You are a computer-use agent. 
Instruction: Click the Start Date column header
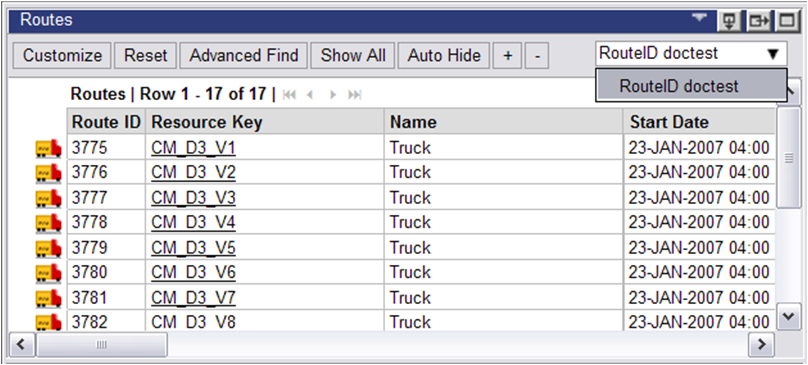(x=669, y=122)
